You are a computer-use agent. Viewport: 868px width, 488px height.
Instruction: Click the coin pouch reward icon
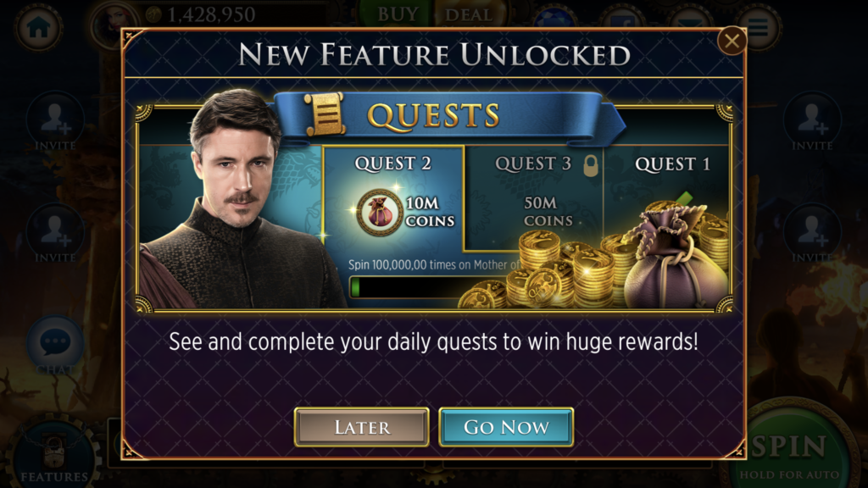(x=379, y=212)
